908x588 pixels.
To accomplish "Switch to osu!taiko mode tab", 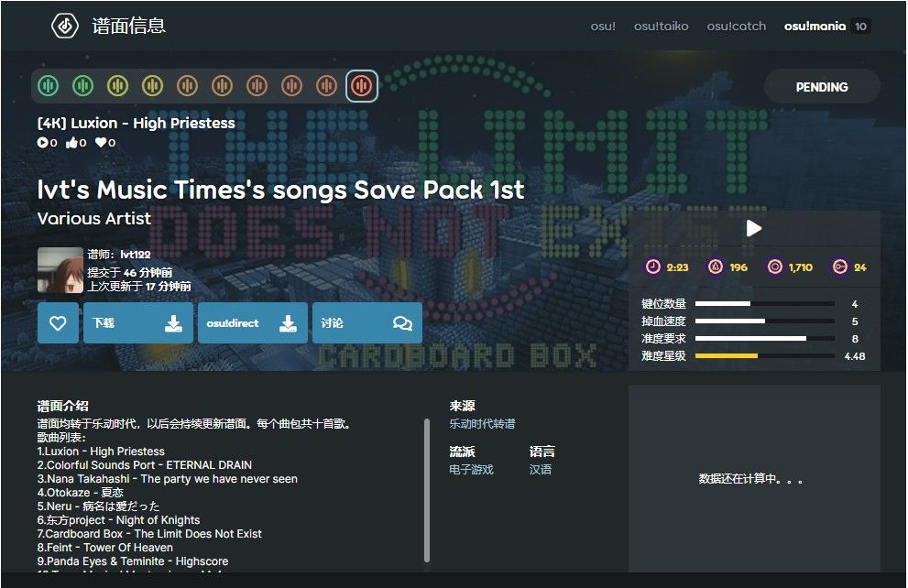I will tap(661, 26).
